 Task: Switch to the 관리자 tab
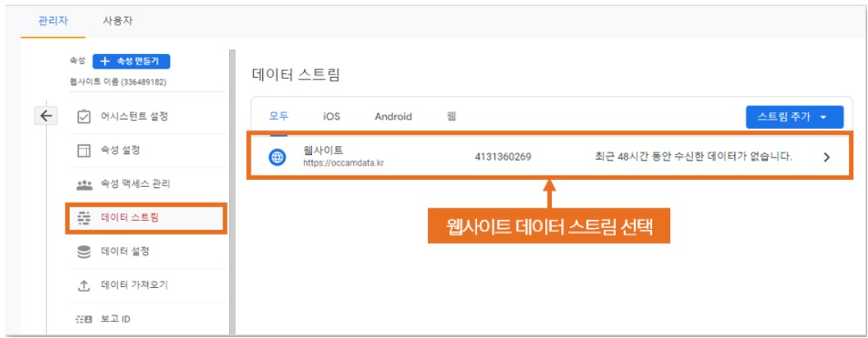coord(53,21)
